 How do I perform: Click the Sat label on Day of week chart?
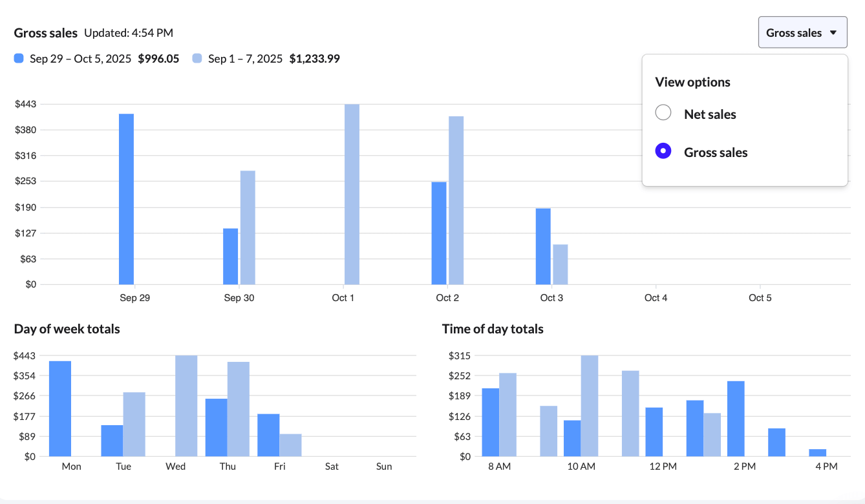point(332,466)
